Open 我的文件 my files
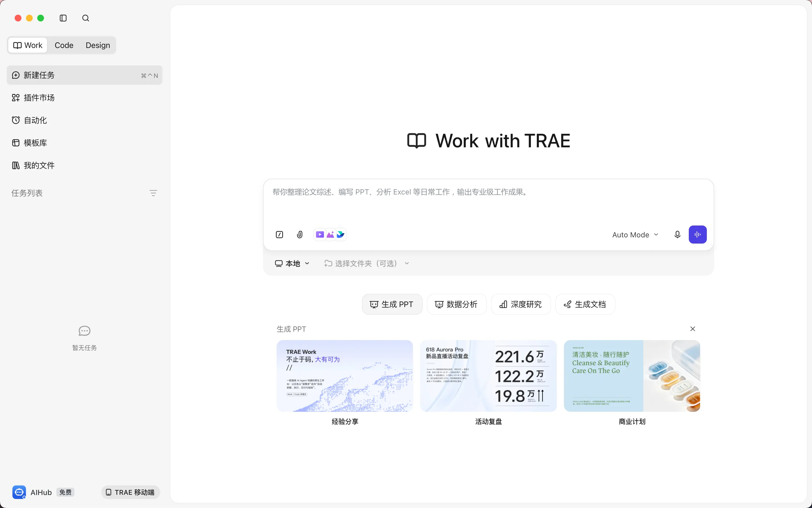The width and height of the screenshot is (812, 508). [x=85, y=165]
